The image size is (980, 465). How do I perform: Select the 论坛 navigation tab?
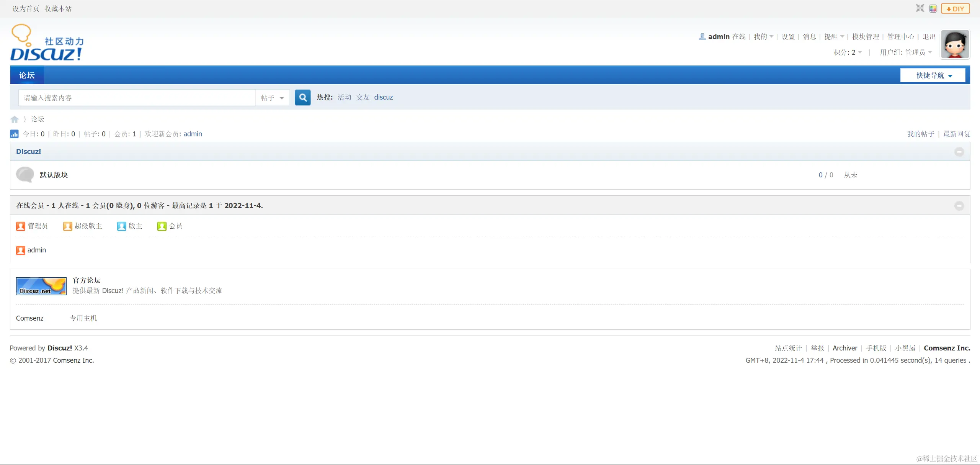pos(27,75)
